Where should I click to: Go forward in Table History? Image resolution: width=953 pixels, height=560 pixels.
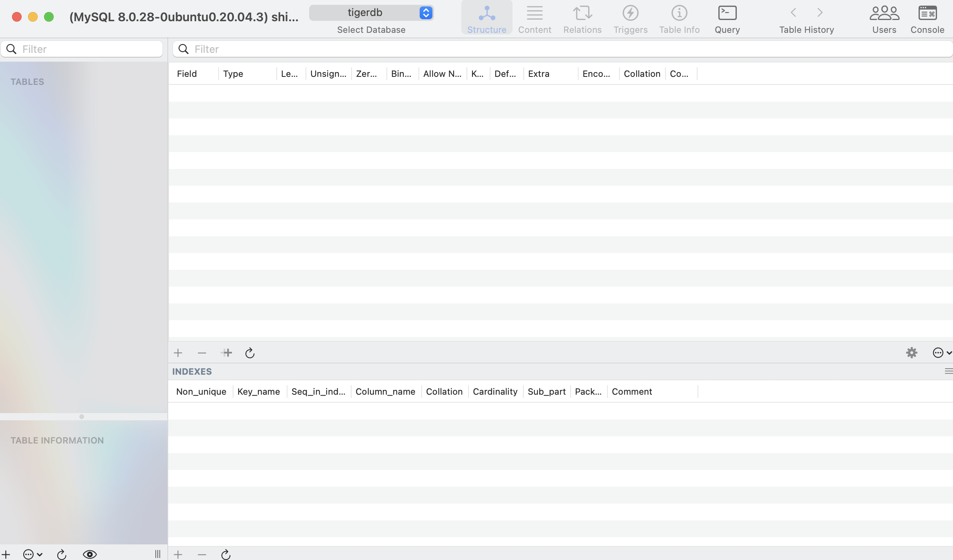(820, 13)
